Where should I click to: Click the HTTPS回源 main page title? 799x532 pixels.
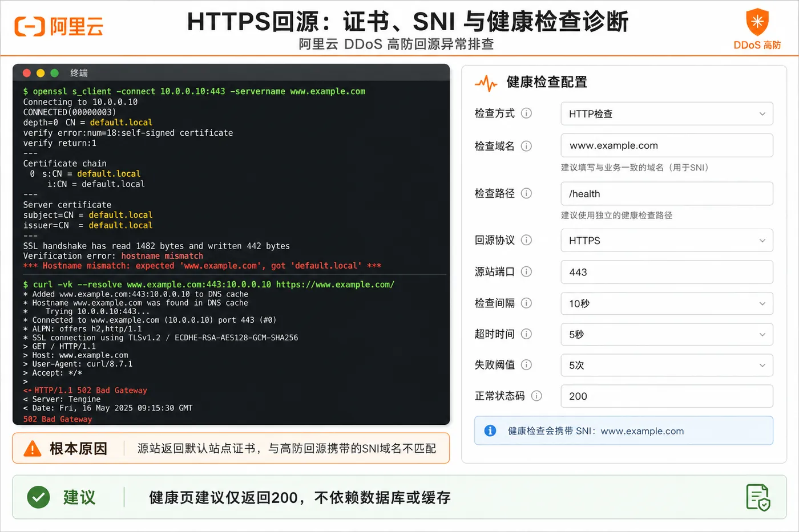(x=407, y=22)
